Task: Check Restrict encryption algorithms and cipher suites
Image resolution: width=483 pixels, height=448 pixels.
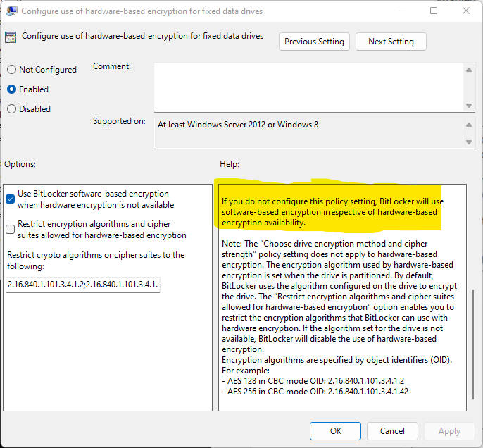Action: (x=10, y=229)
